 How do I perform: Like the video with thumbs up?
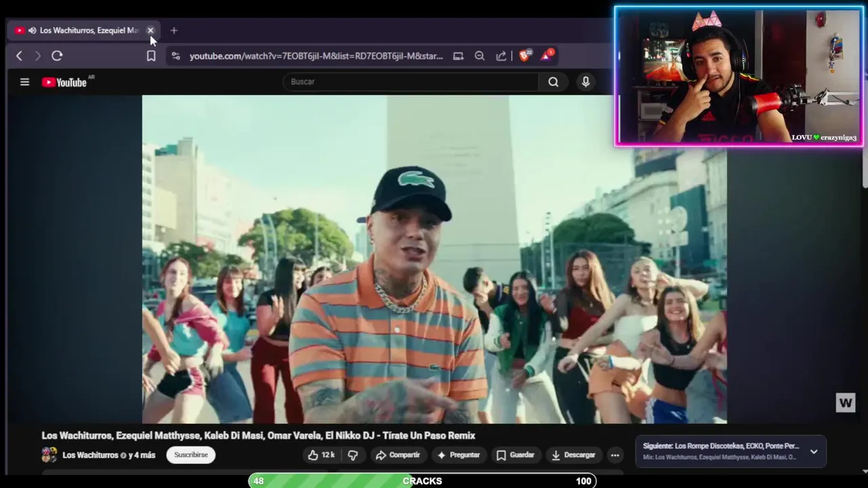point(321,455)
